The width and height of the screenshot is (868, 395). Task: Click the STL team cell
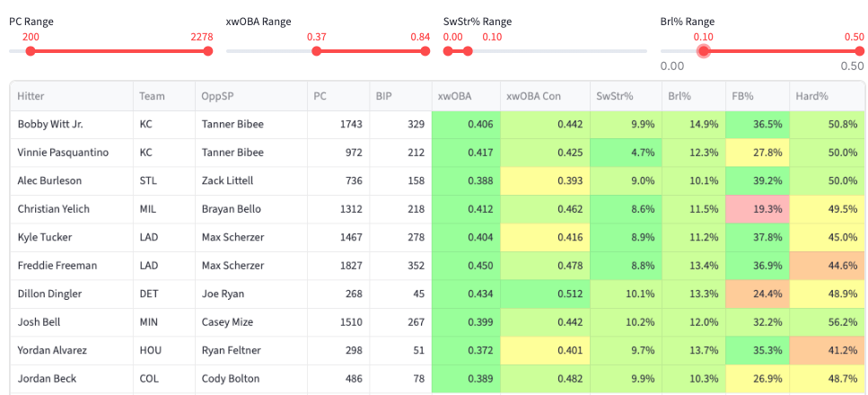tap(164, 181)
